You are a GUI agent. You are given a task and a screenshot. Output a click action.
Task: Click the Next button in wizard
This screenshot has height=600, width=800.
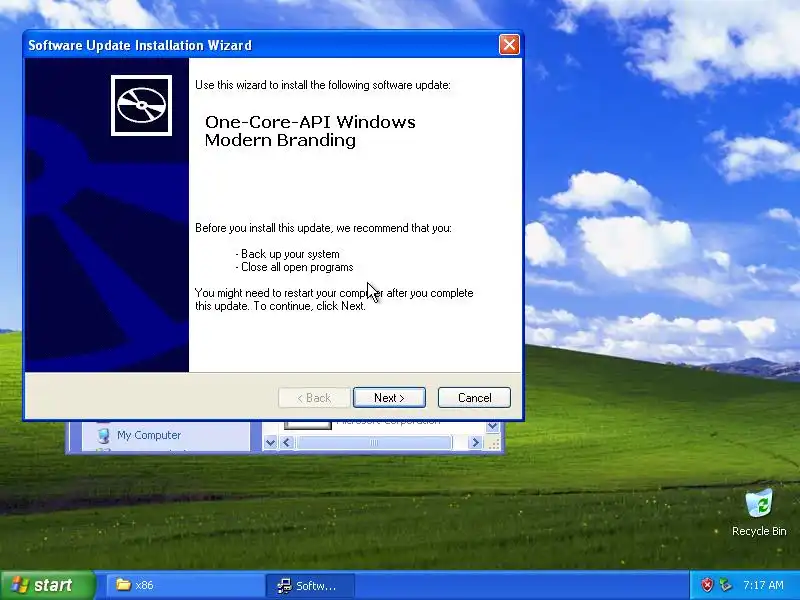point(389,397)
